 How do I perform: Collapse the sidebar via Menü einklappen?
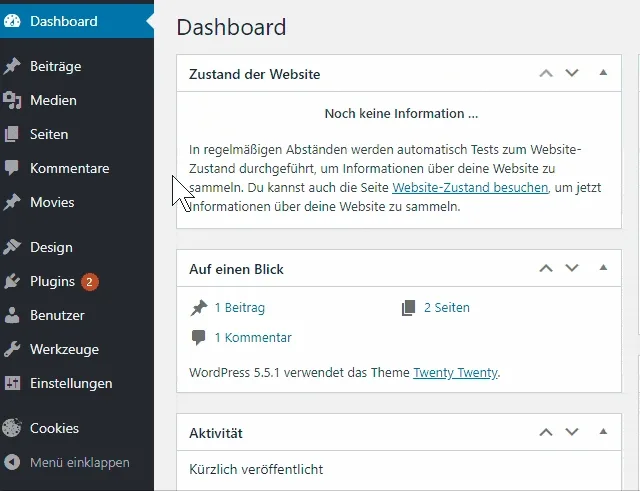77,462
